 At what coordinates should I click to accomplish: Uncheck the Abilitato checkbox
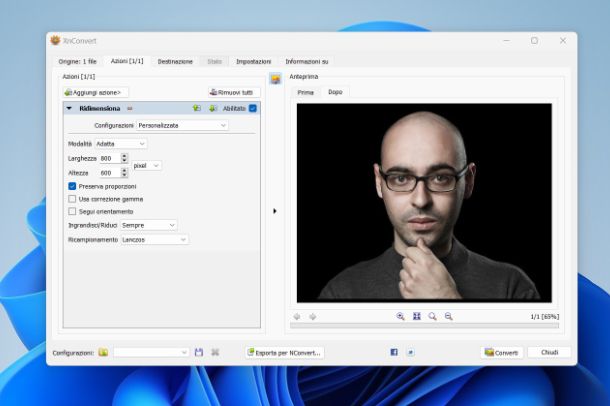[x=253, y=108]
